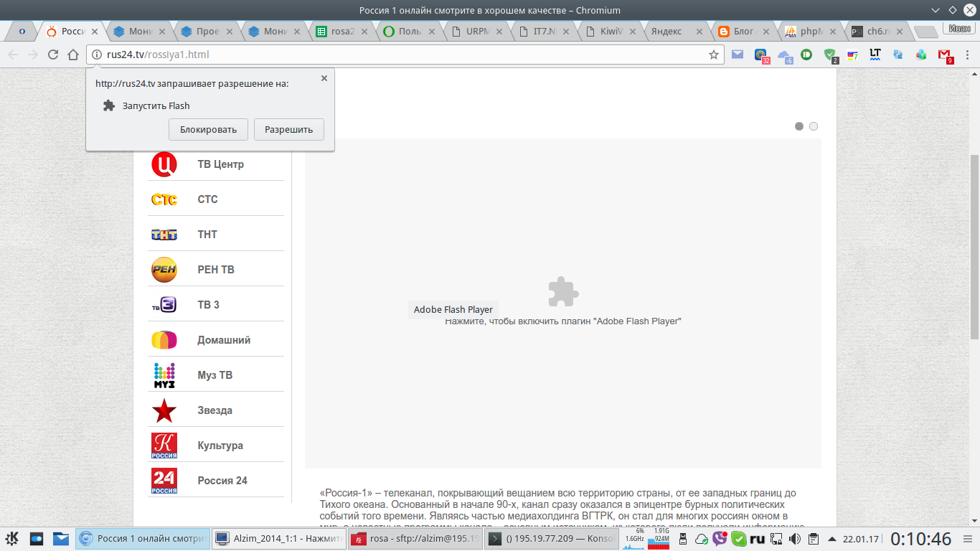Click the Домашний channel logo
The width and height of the screenshot is (980, 551).
pyautogui.click(x=164, y=340)
